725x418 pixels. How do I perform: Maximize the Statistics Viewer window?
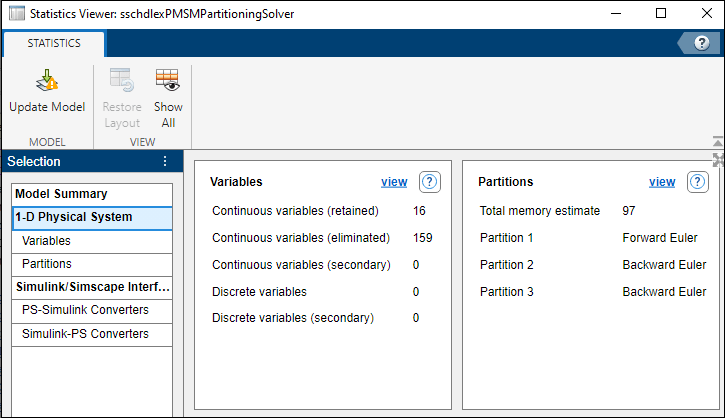click(x=661, y=14)
